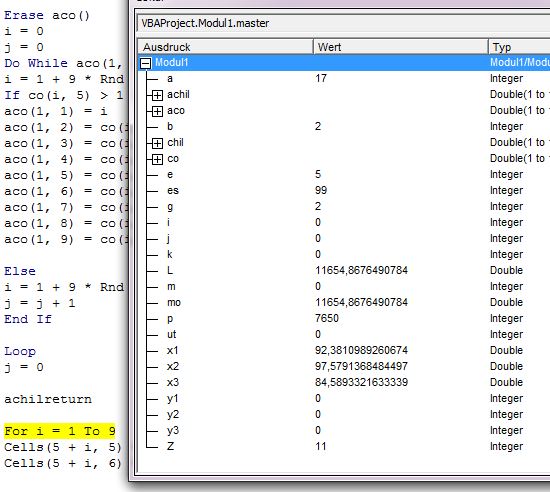Viewport: 550px width, 492px height.
Task: Click the j = j + 1 line
Action: coord(40,303)
